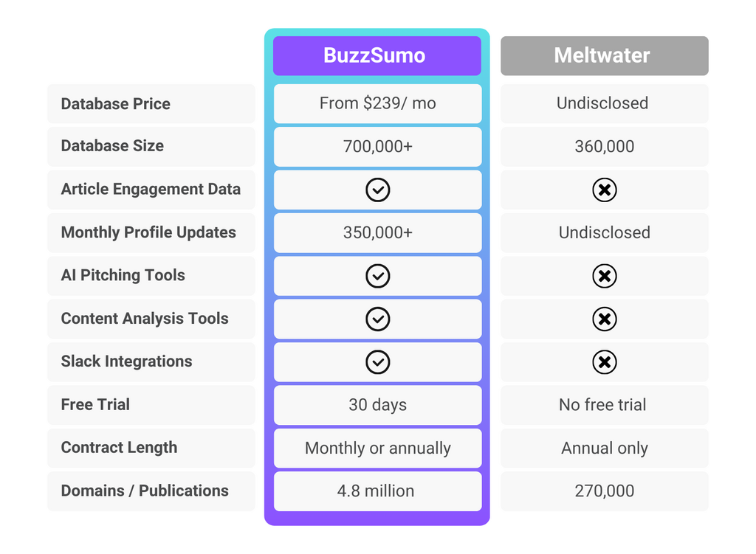Click BuzzSumo's Slack Integrations checkmark icon

pos(377,362)
